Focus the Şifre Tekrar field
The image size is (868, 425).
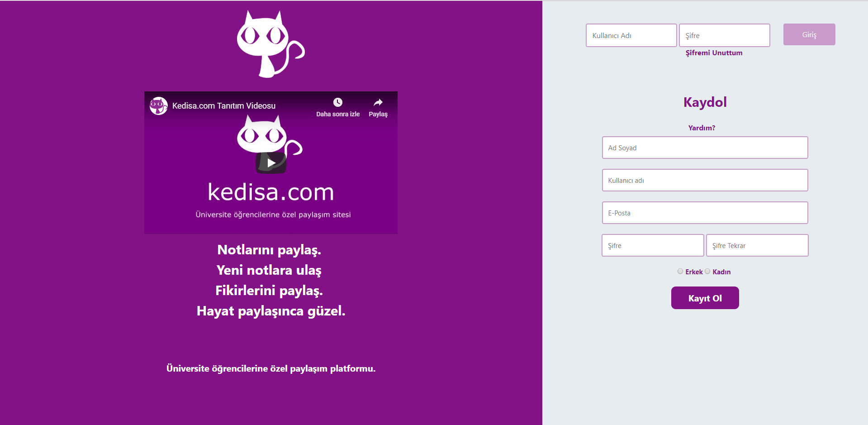(757, 245)
